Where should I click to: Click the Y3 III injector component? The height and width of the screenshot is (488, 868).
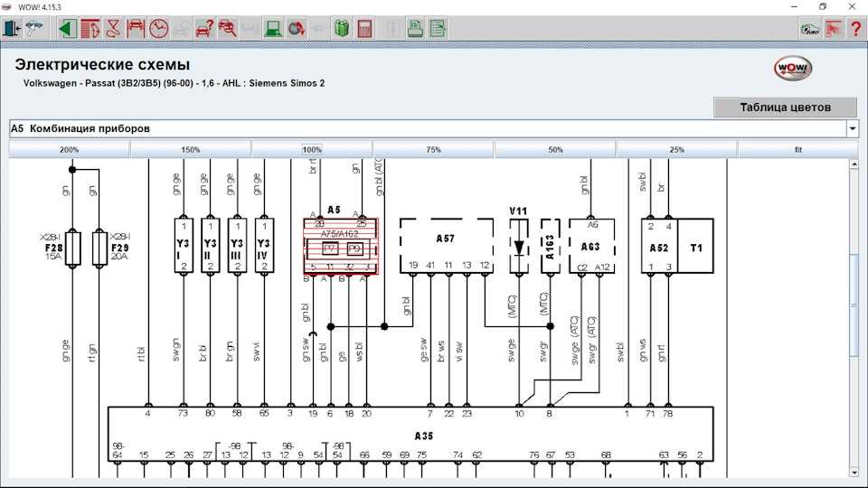click(237, 246)
